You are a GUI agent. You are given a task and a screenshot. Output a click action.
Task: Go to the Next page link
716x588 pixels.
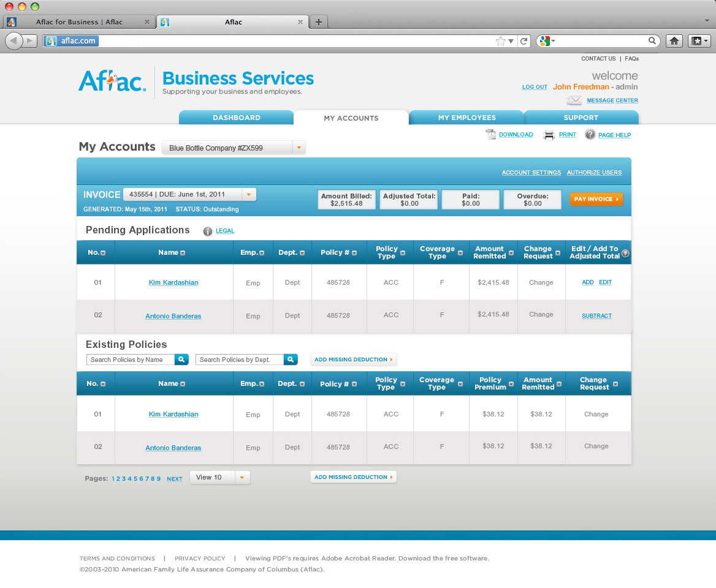click(x=175, y=479)
